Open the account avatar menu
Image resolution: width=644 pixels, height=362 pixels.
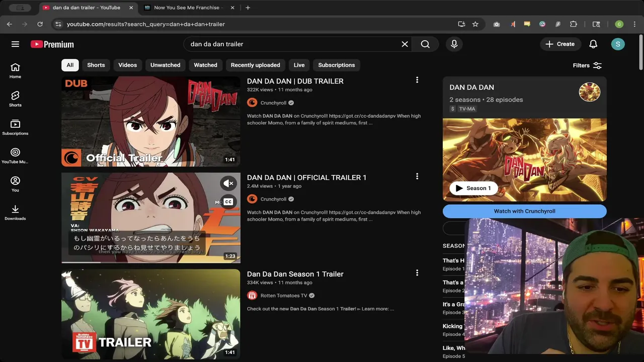[x=618, y=44]
